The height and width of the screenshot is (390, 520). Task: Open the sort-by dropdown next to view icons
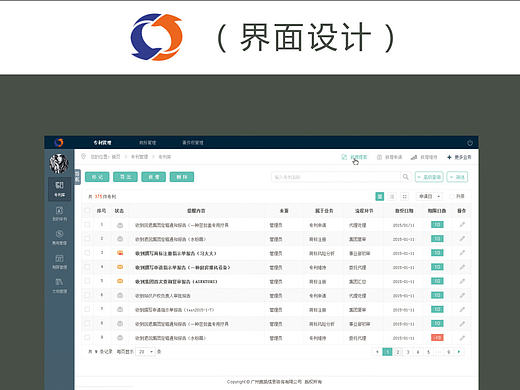[429, 196]
